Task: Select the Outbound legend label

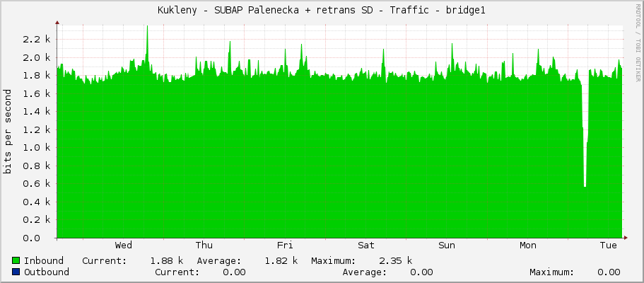Action: (x=47, y=272)
